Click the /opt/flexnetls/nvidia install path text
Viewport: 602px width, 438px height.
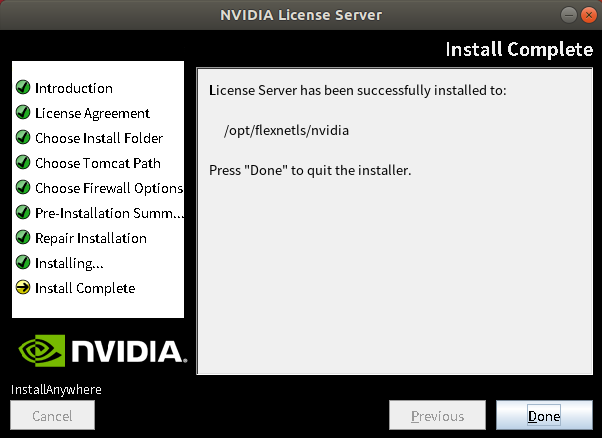point(286,131)
